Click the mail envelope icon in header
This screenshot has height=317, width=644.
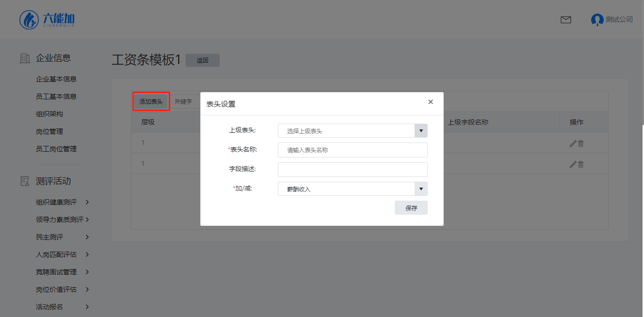[x=565, y=20]
